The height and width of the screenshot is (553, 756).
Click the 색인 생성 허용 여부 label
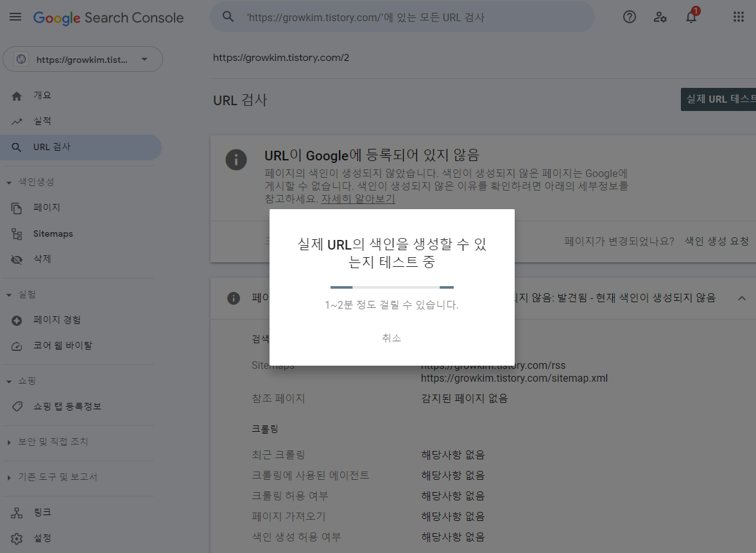click(296, 537)
